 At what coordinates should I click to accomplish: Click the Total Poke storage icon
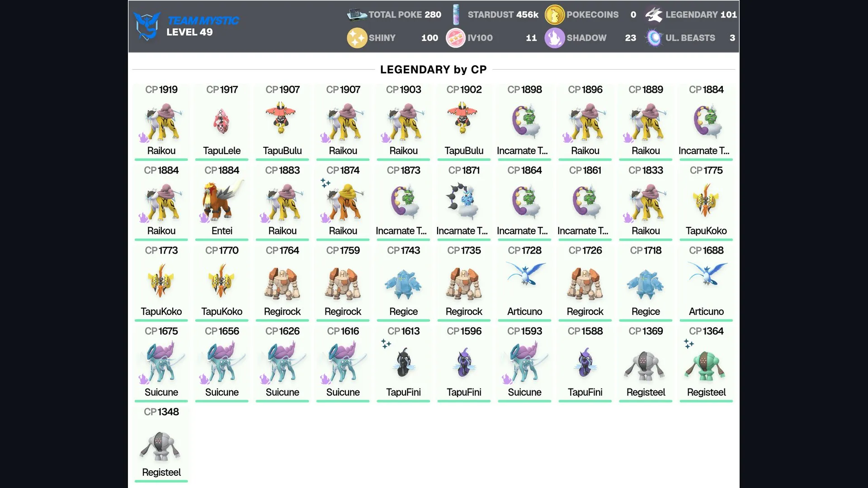(357, 14)
